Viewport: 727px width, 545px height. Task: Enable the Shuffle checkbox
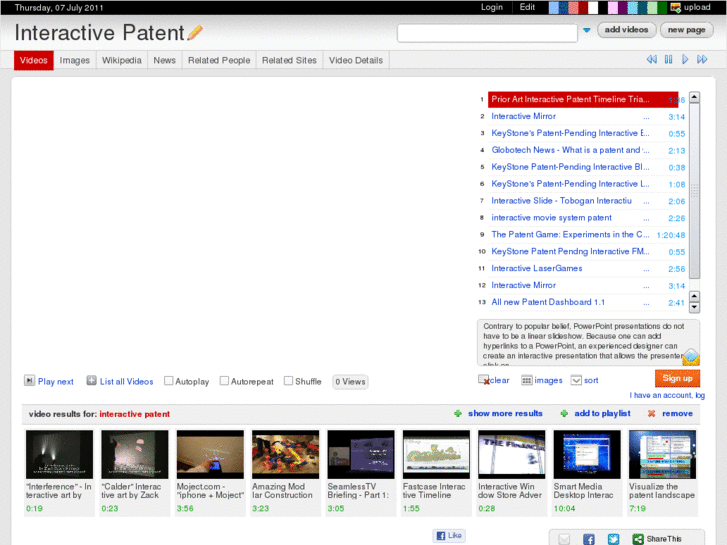click(x=288, y=381)
